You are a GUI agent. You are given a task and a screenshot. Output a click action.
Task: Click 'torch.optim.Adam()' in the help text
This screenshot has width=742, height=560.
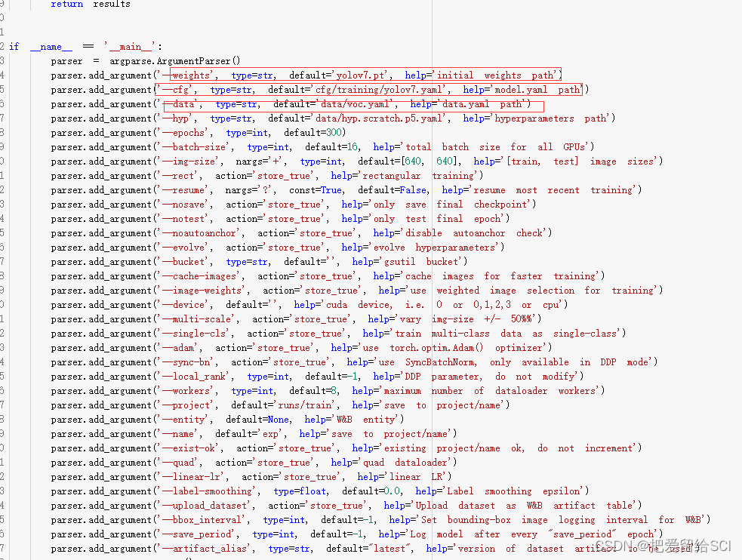(x=436, y=348)
